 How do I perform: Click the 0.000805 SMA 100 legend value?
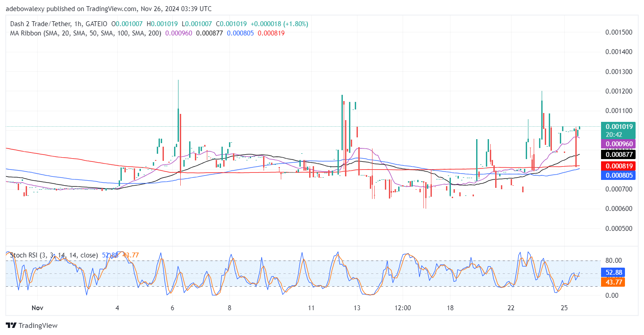240,33
